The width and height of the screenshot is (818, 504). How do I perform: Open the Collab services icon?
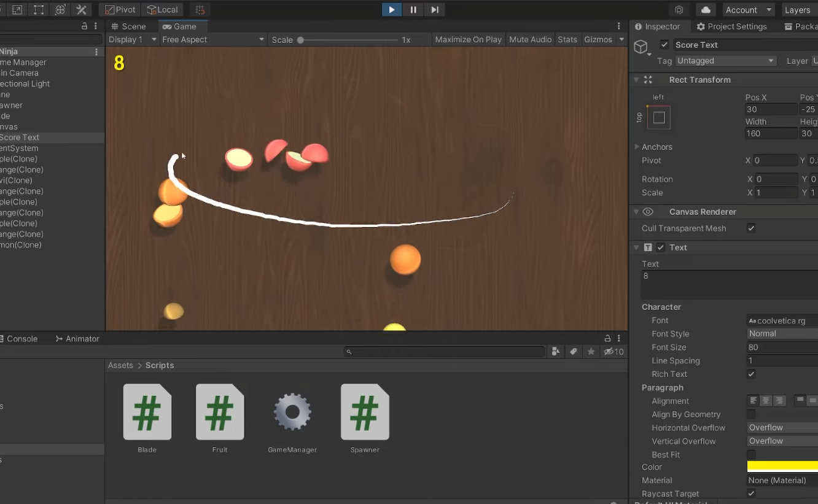[679, 10]
